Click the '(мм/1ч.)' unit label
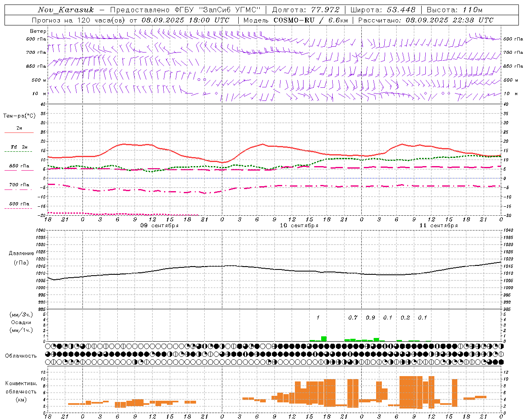525x420 pixels. click(x=21, y=330)
